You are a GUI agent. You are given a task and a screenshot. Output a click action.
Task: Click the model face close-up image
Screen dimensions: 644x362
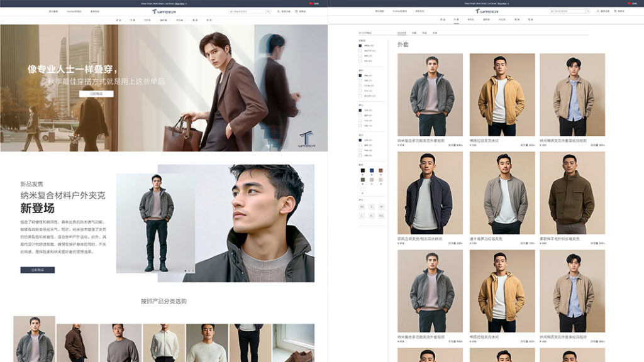255,223
